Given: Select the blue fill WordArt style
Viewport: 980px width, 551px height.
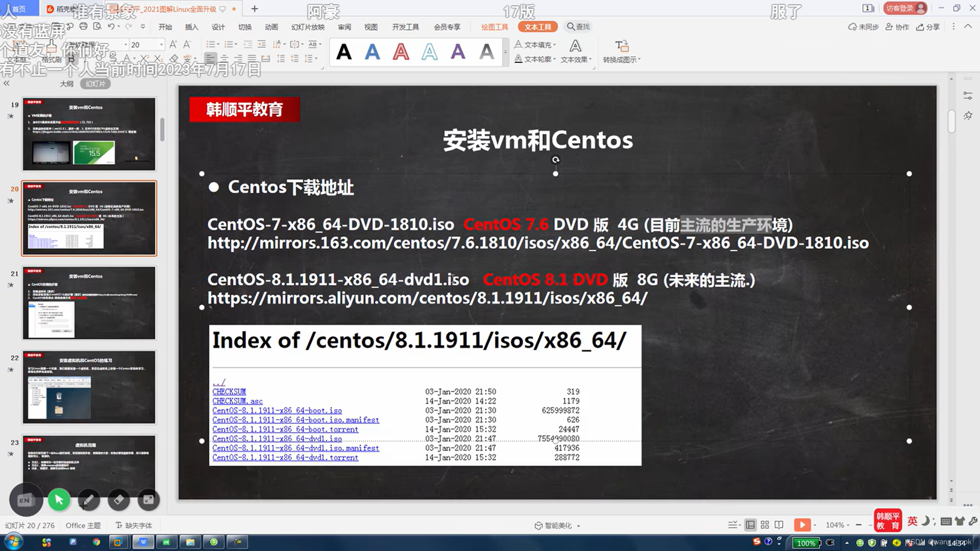Looking at the screenshot, I should click(373, 52).
